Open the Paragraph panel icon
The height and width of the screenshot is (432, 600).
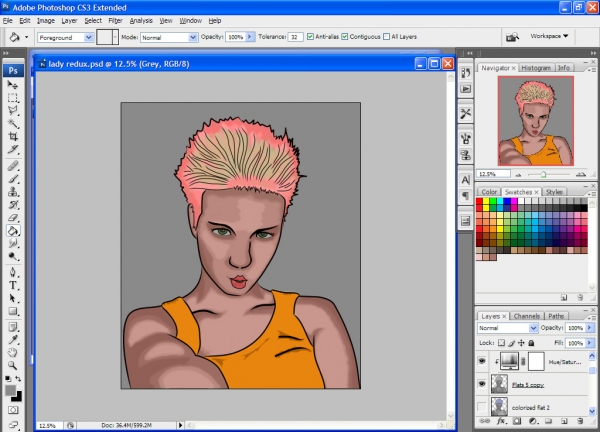[465, 196]
